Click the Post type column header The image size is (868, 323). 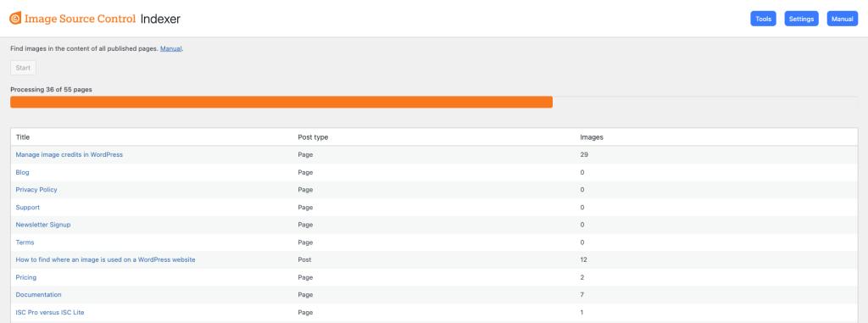tap(314, 136)
